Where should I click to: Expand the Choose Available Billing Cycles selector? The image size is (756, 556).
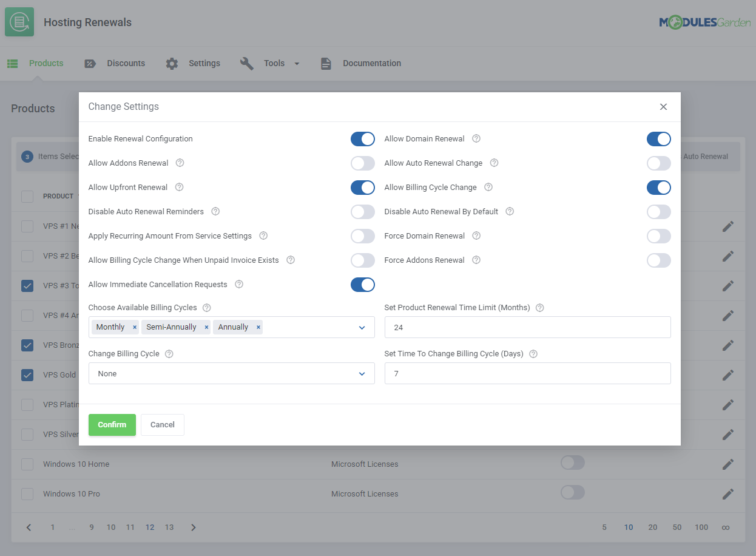pyautogui.click(x=362, y=327)
